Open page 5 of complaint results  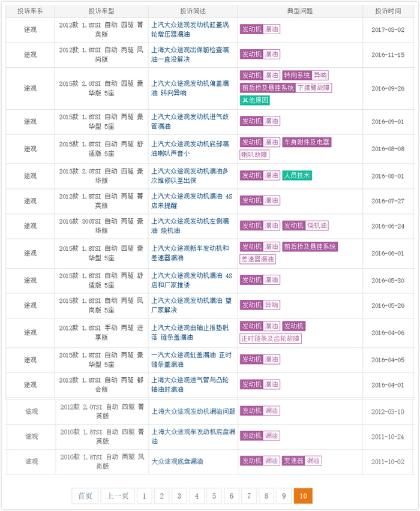(214, 495)
